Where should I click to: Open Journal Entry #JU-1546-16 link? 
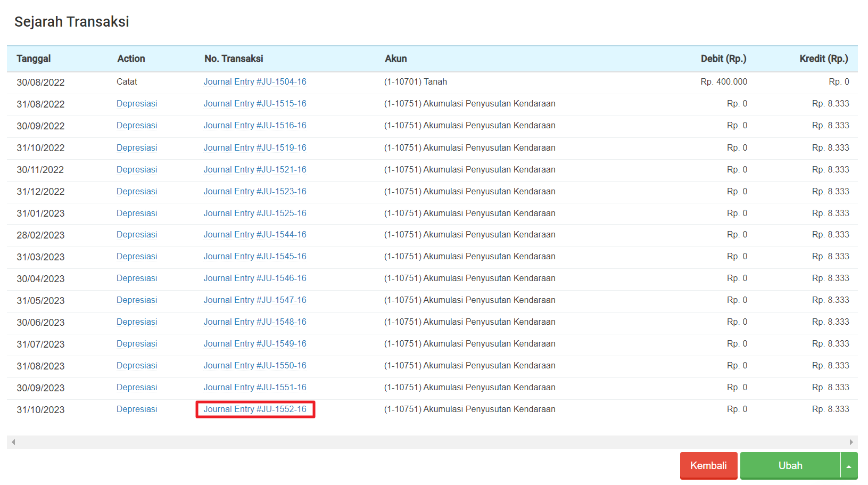pos(255,278)
